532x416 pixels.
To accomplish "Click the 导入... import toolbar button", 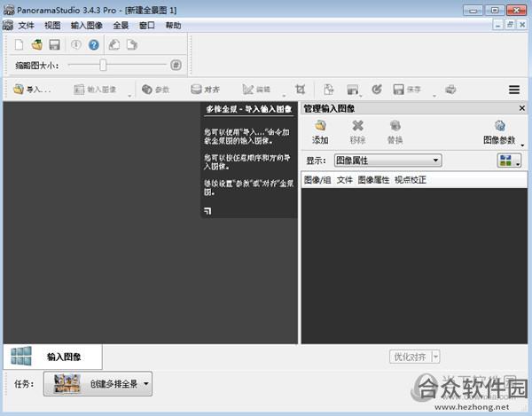I will tap(32, 90).
